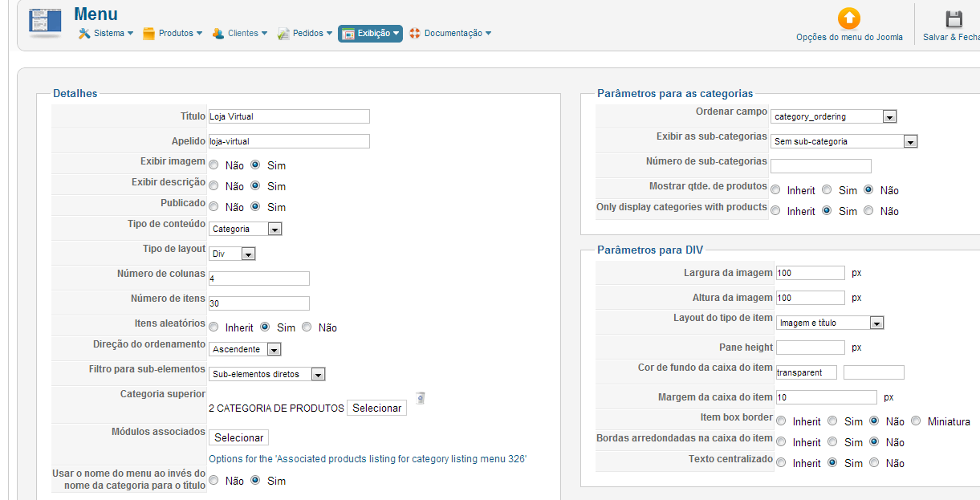Set Exibir descrição to Não
The image size is (980, 500).
[x=214, y=186]
